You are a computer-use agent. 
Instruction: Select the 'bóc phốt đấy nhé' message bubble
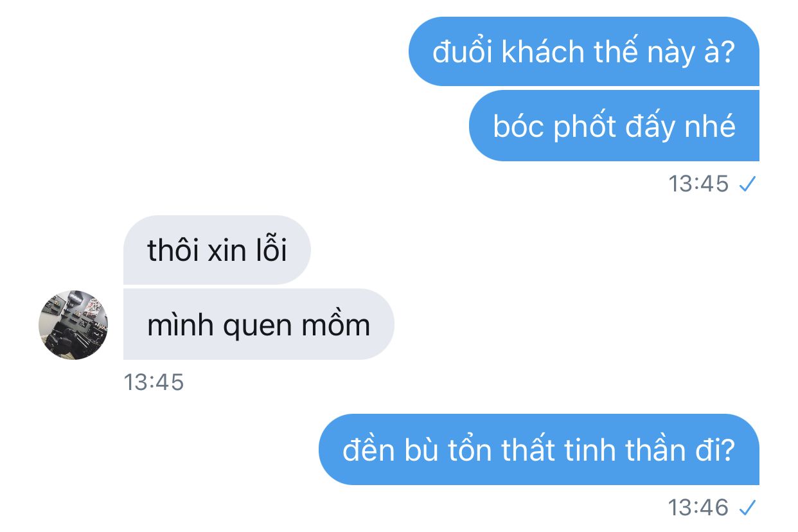614,126
